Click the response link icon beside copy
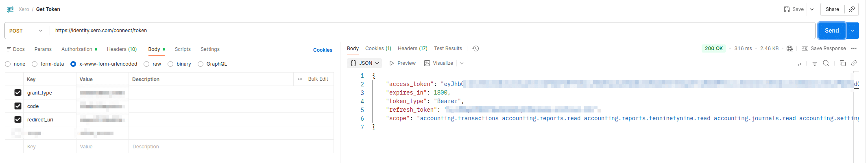 coord(854,63)
